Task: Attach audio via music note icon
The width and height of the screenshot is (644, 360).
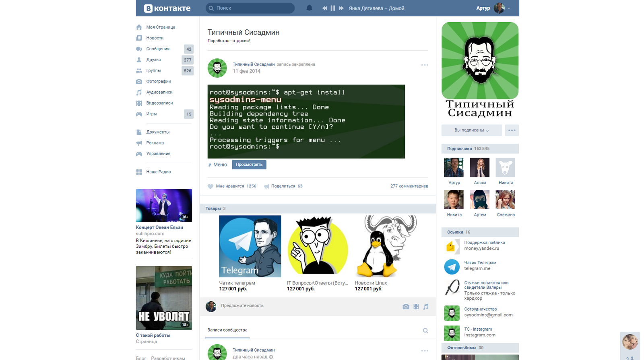Action: click(426, 307)
